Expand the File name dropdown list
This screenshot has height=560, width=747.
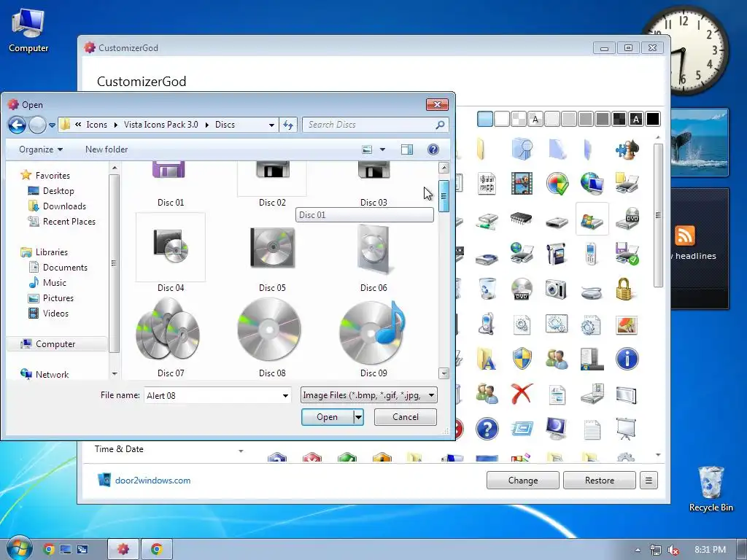(285, 396)
